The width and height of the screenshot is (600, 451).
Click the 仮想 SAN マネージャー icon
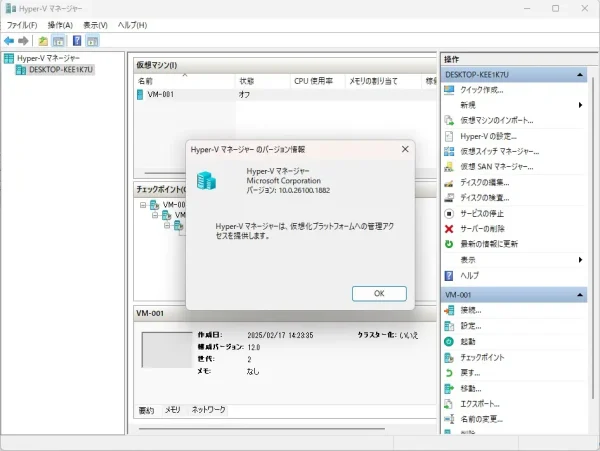449,167
